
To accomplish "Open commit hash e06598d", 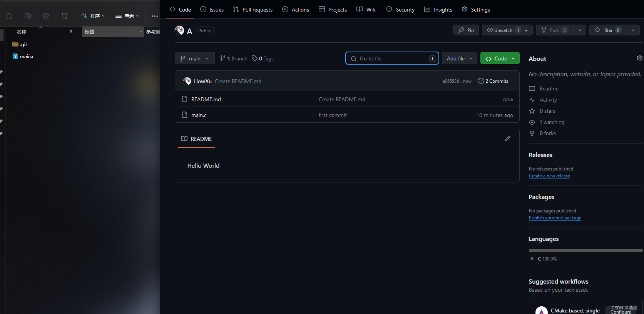I will [451, 81].
